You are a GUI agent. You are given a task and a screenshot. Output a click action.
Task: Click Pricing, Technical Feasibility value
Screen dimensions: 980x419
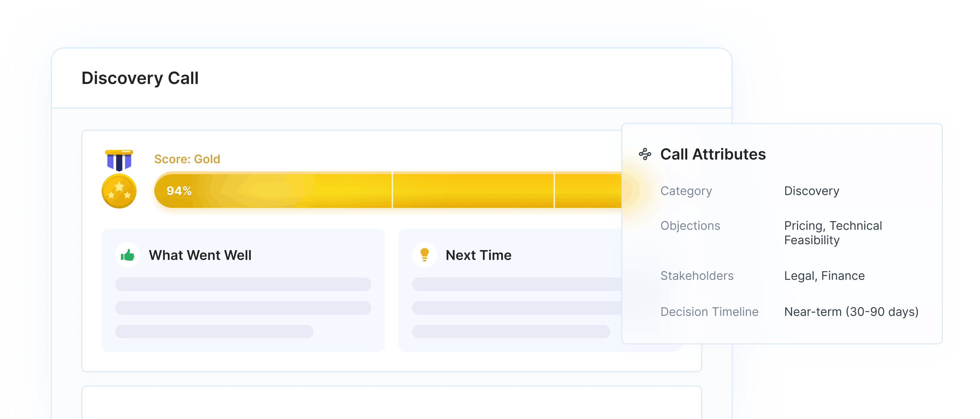pos(832,233)
